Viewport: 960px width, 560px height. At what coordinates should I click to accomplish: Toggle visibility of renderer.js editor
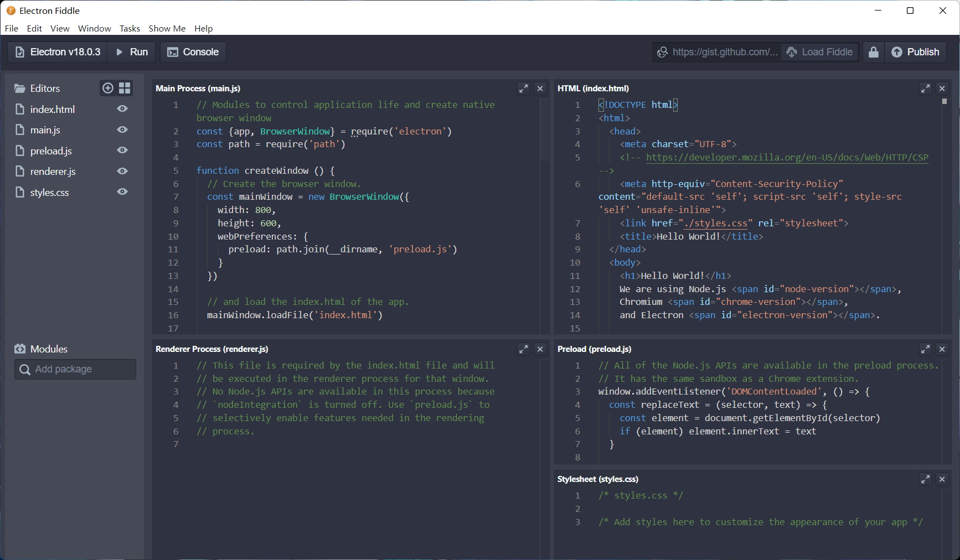click(x=122, y=171)
